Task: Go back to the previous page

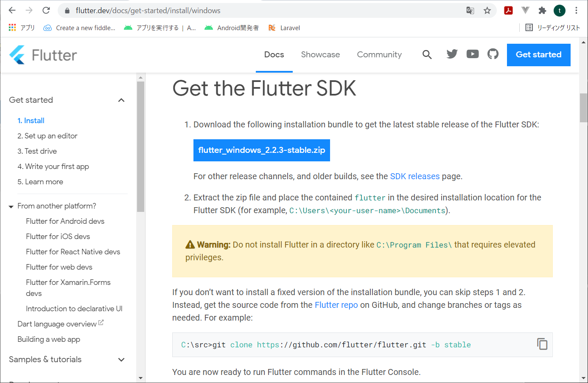Action: pyautogui.click(x=12, y=11)
